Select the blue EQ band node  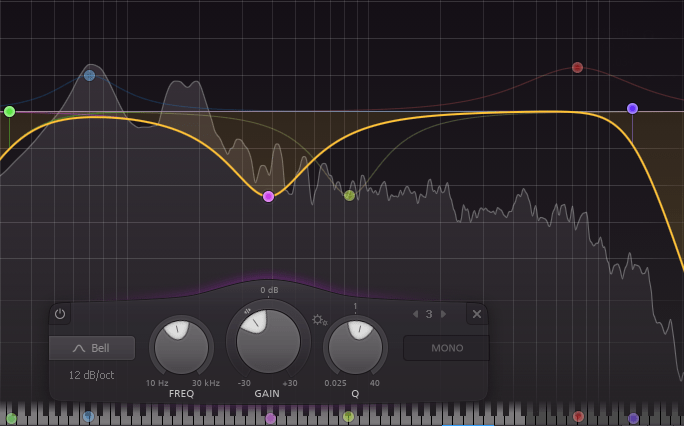coord(89,75)
